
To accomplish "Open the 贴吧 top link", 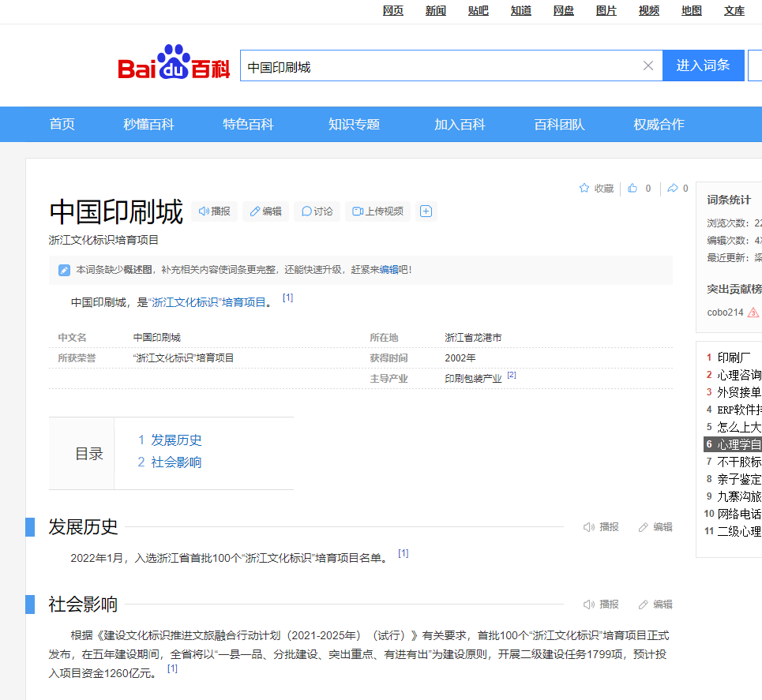I will click(x=479, y=11).
